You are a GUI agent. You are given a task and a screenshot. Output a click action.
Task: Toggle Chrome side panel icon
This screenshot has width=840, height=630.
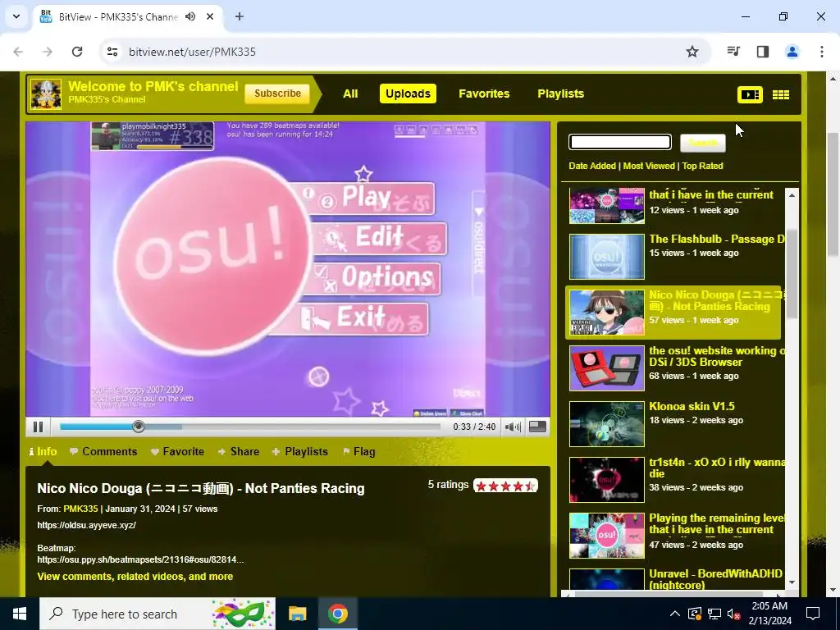coord(763,52)
